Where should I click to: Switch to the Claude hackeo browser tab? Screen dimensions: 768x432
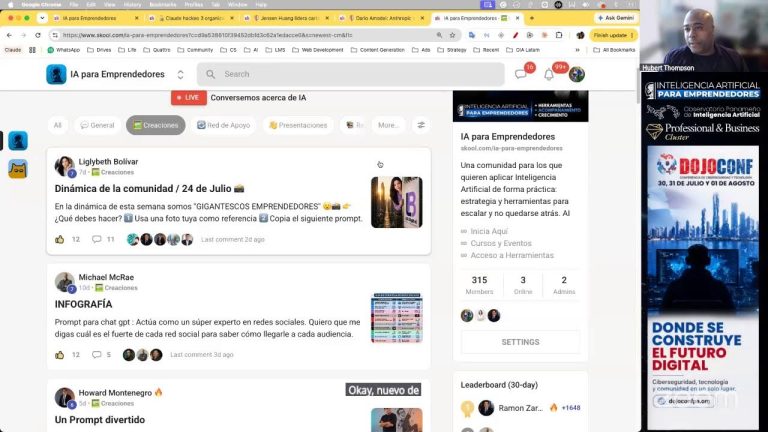(191, 18)
